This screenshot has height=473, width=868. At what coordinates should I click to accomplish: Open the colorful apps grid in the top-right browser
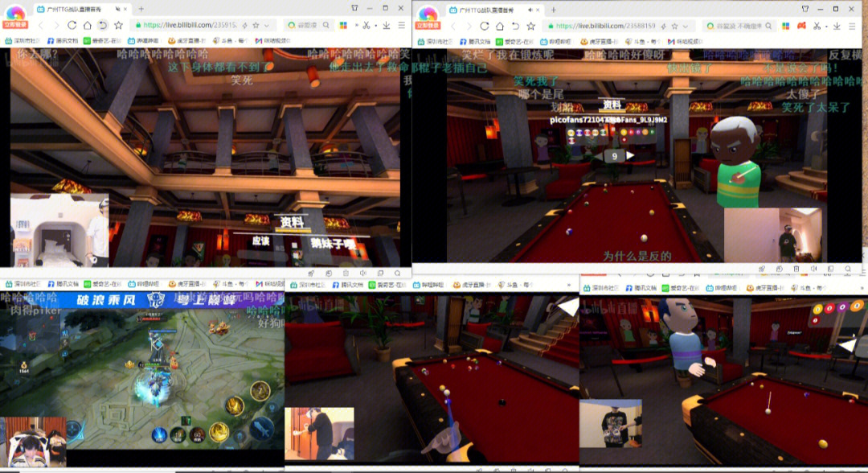(x=785, y=26)
